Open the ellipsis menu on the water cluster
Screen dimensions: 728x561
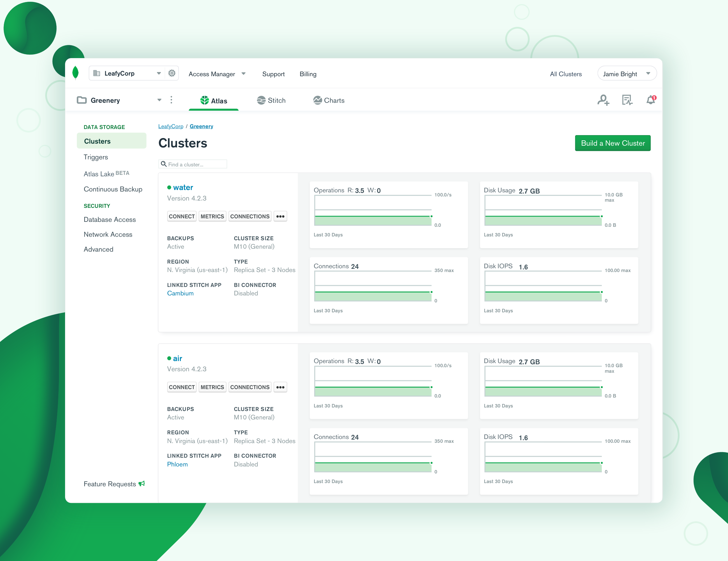[280, 216]
